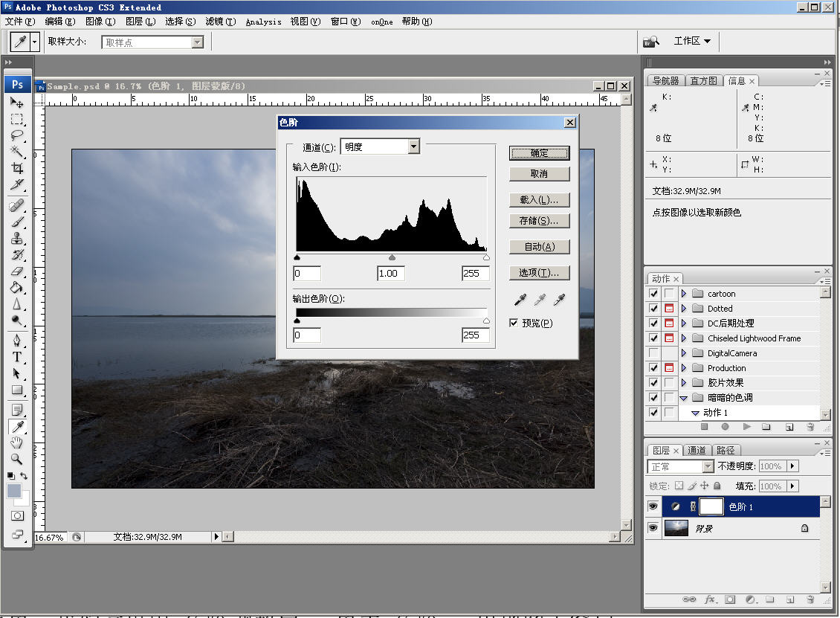Toggle dialog control for Chiseled Lightwood Frame
Viewport: 840px width, 618px height.
[669, 338]
